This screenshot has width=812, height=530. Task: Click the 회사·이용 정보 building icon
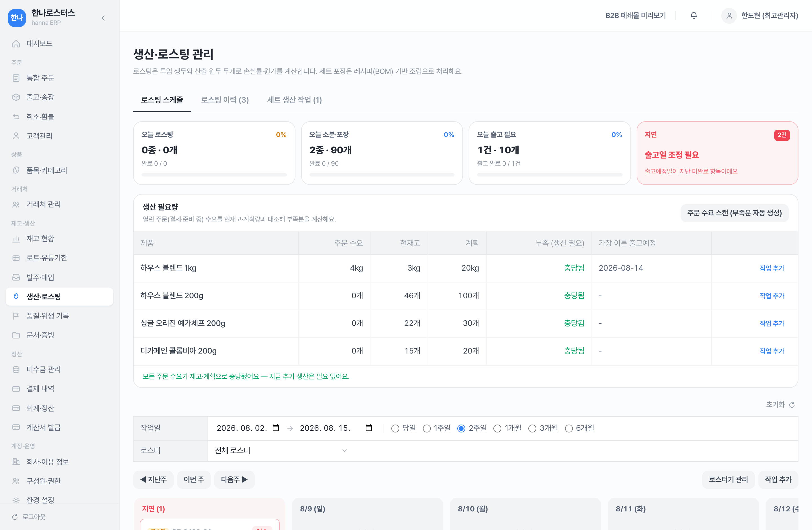coord(16,462)
